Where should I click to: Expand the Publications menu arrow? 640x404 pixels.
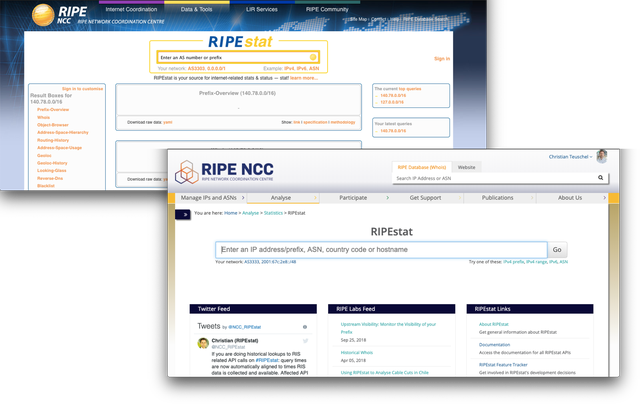pyautogui.click(x=532, y=198)
